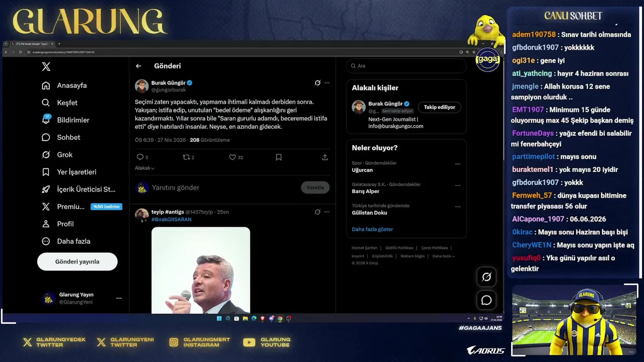The width and height of the screenshot is (644, 362).
Task: Click Grok icon on Burak Güngör's post
Action: pos(317,83)
